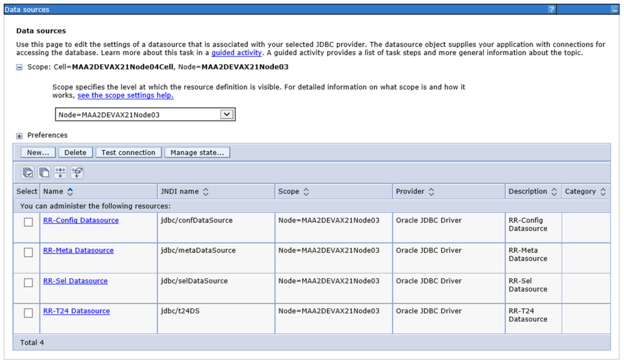Collapse the Scope section

coord(19,67)
